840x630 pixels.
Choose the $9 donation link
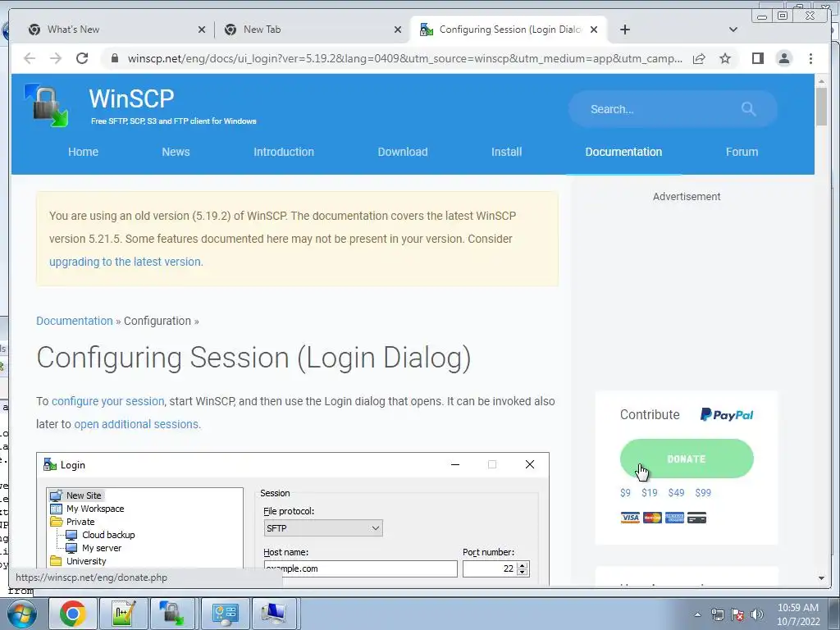(625, 493)
